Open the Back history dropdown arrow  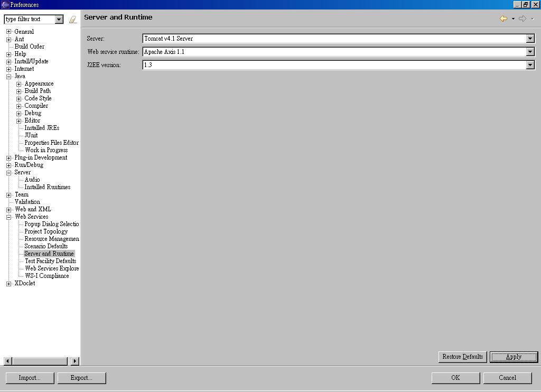tap(513, 19)
